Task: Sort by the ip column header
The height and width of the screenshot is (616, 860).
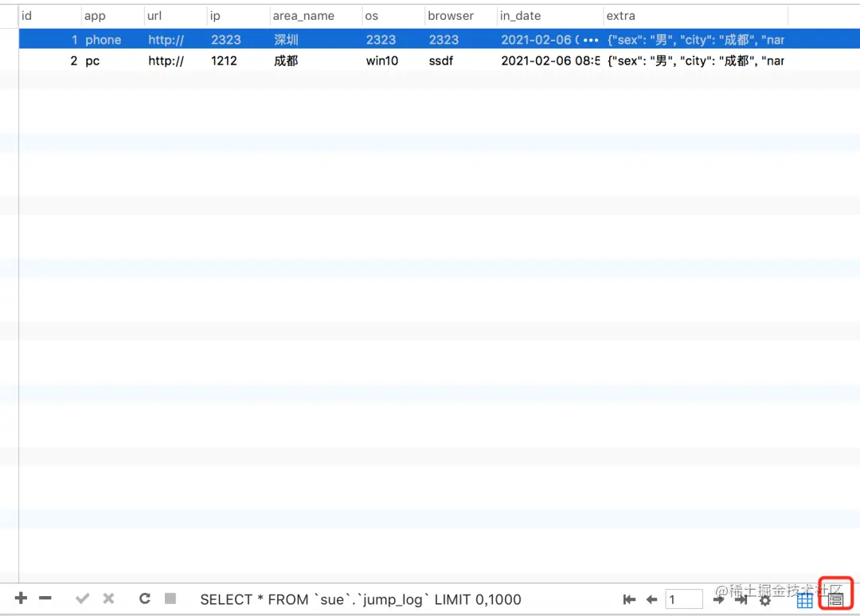Action: (238, 16)
